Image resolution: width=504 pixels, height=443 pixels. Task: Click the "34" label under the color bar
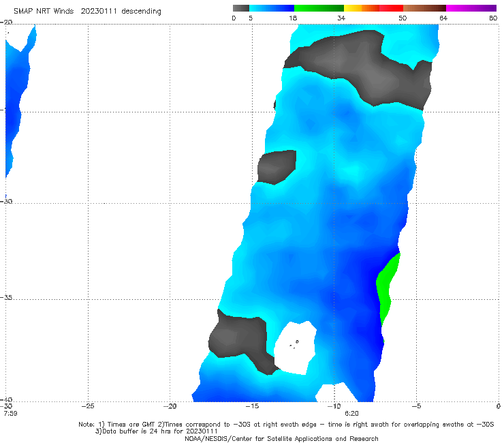pyautogui.click(x=341, y=18)
